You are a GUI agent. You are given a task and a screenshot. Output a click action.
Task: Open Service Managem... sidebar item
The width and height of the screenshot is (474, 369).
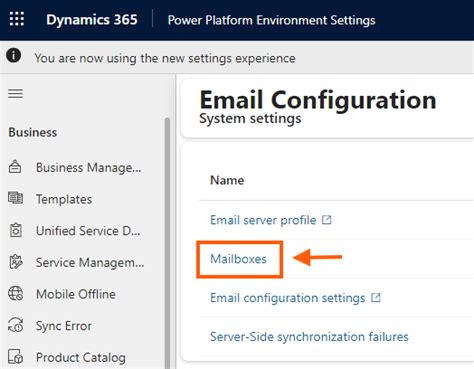pyautogui.click(x=90, y=263)
